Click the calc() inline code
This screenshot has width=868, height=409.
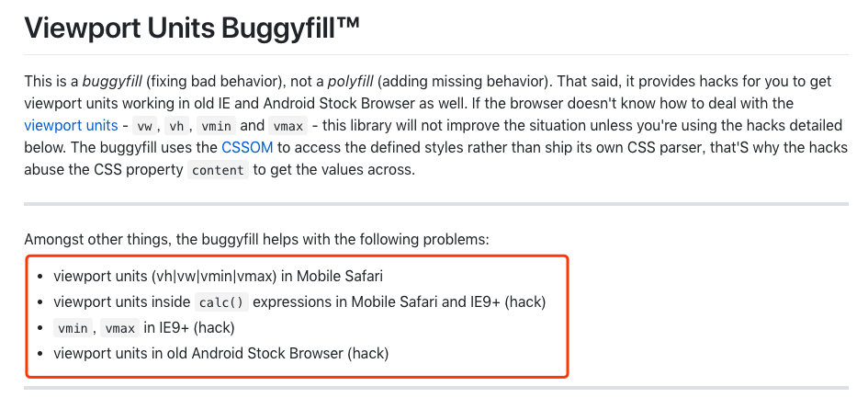(221, 302)
